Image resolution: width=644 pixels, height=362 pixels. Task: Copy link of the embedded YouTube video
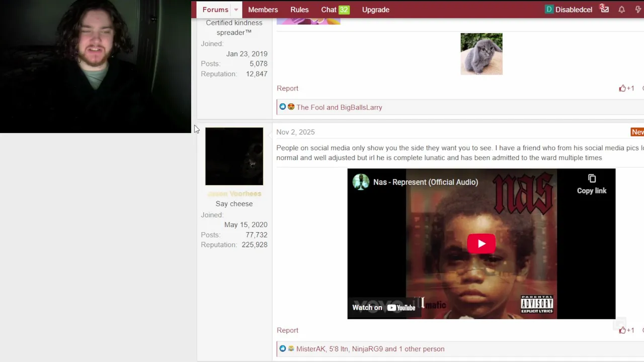tap(592, 185)
